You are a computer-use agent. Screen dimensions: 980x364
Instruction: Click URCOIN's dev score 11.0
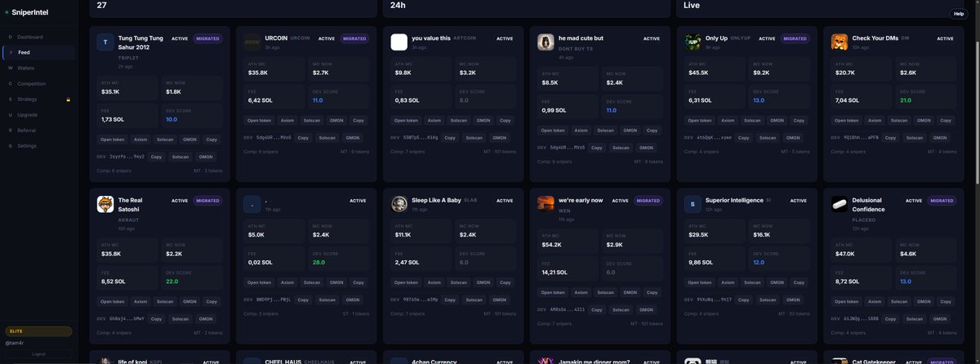(x=318, y=100)
